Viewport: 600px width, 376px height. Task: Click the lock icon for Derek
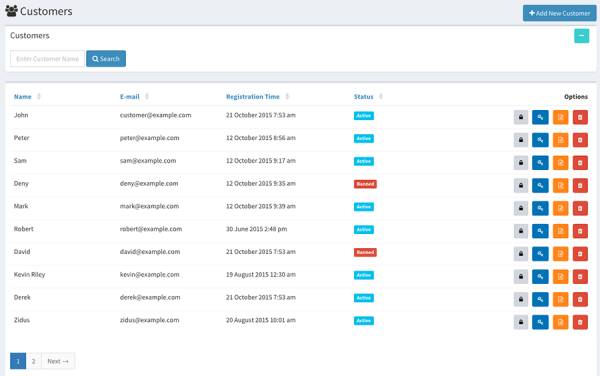pyautogui.click(x=521, y=299)
